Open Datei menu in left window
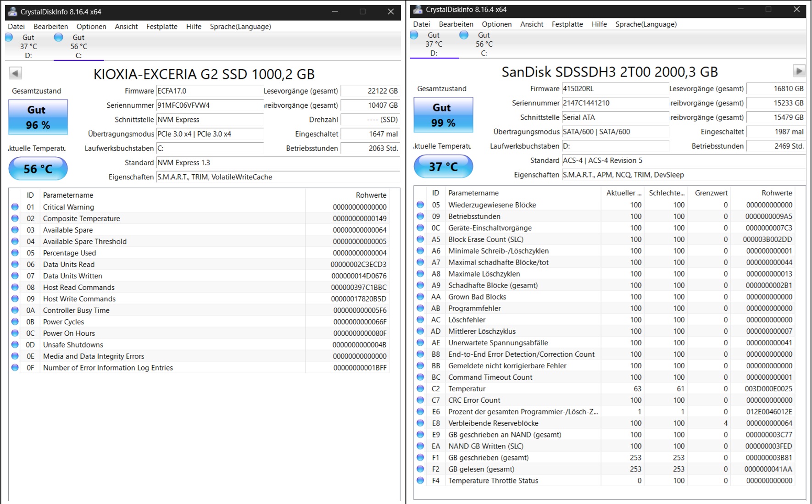Viewport: 812px width, 504px height. pyautogui.click(x=16, y=27)
